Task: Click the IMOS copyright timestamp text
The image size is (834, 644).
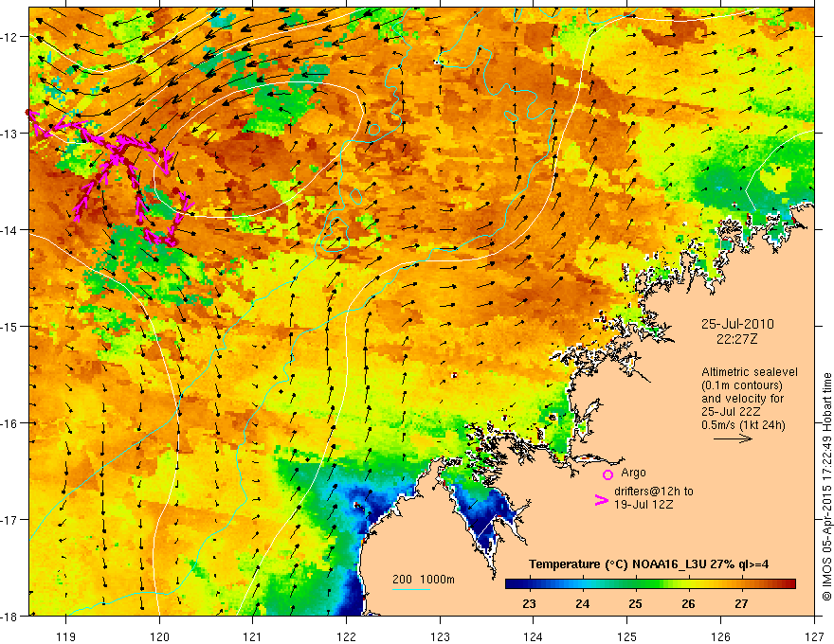Action: [x=826, y=487]
